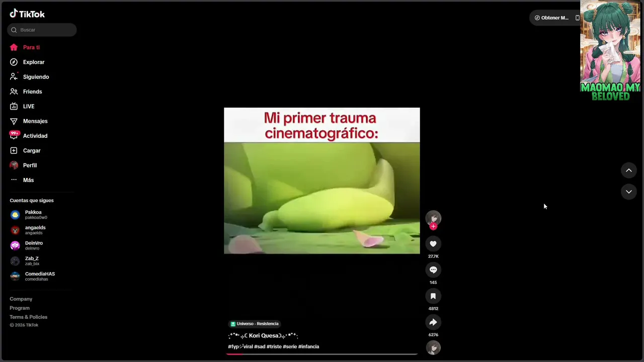Expand the Terms & Policies footer section
Screen dimensions: 644x362
tap(28, 317)
